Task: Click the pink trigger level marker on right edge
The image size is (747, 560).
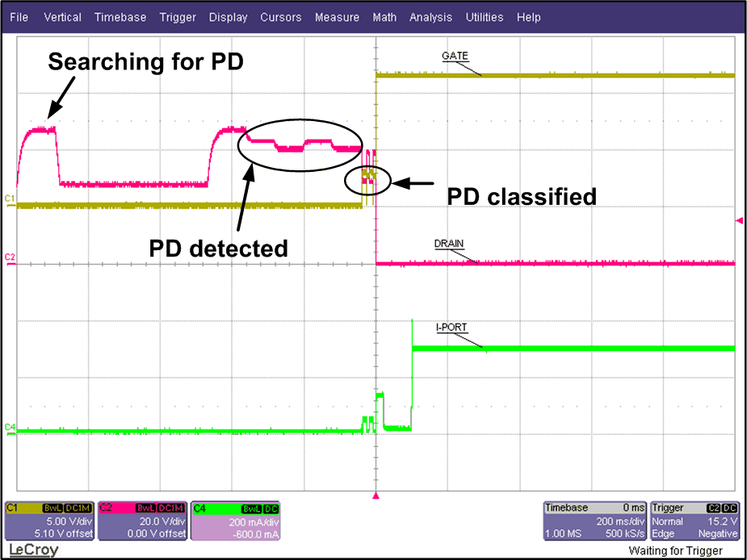Action: click(740, 219)
